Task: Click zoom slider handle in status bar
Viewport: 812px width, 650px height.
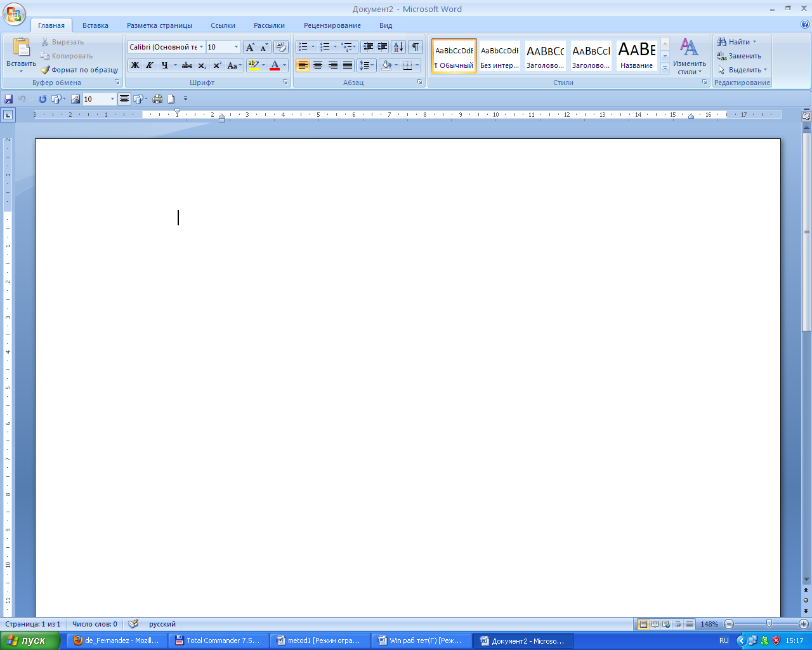Action: click(x=769, y=624)
